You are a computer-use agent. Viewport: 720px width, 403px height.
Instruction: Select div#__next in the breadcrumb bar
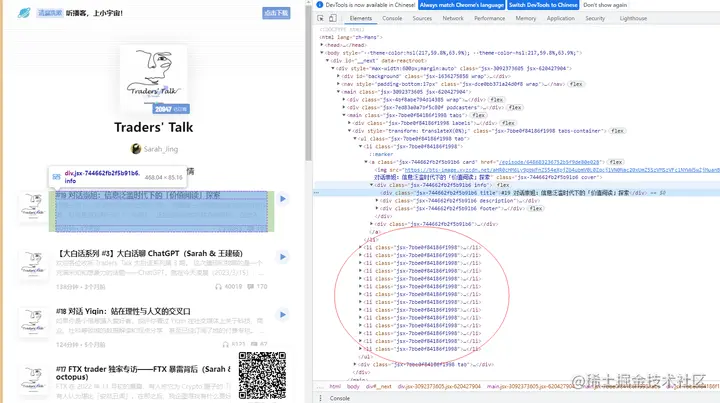coord(378,386)
